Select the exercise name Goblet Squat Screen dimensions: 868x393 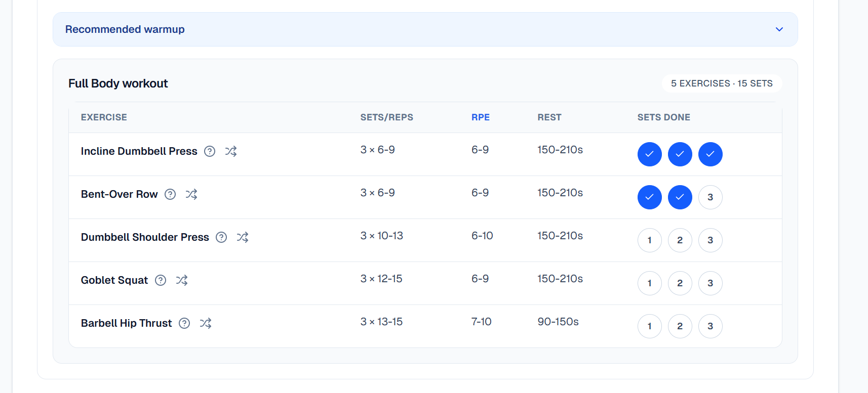coord(114,280)
